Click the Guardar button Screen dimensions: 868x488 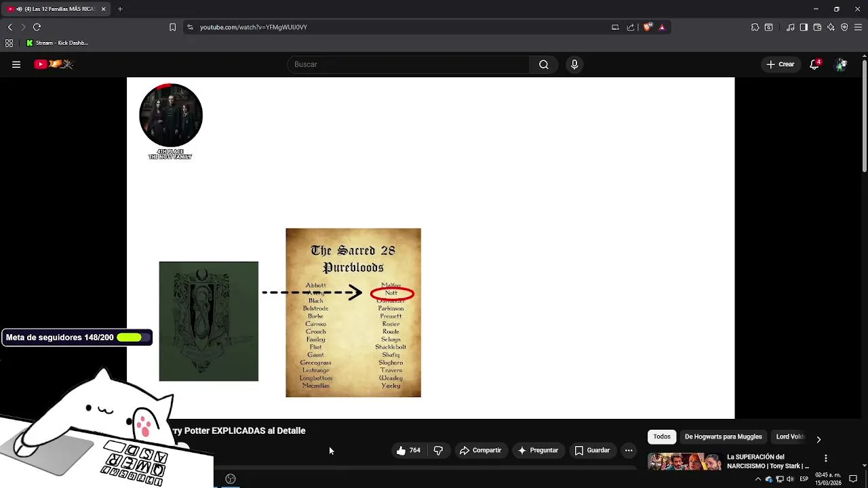click(592, 450)
